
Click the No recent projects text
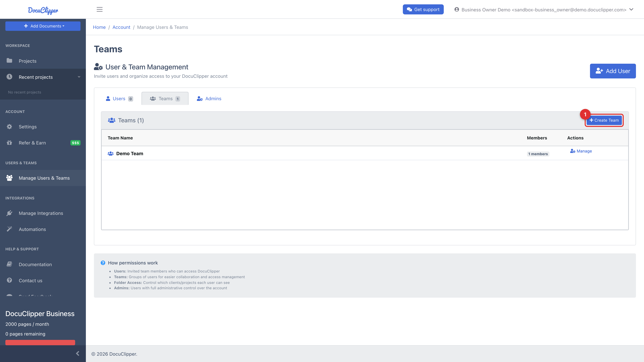coord(24,92)
